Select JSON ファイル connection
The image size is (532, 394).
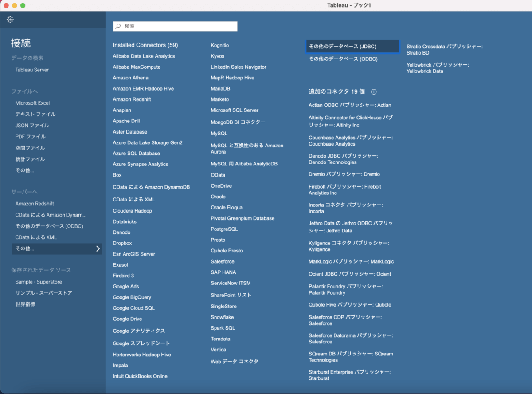tap(32, 126)
